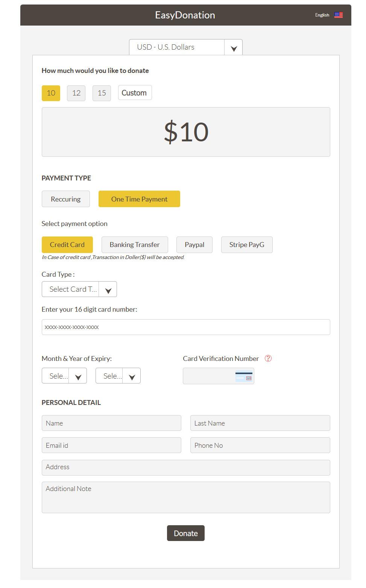Choose the Custom donation amount

(x=134, y=93)
